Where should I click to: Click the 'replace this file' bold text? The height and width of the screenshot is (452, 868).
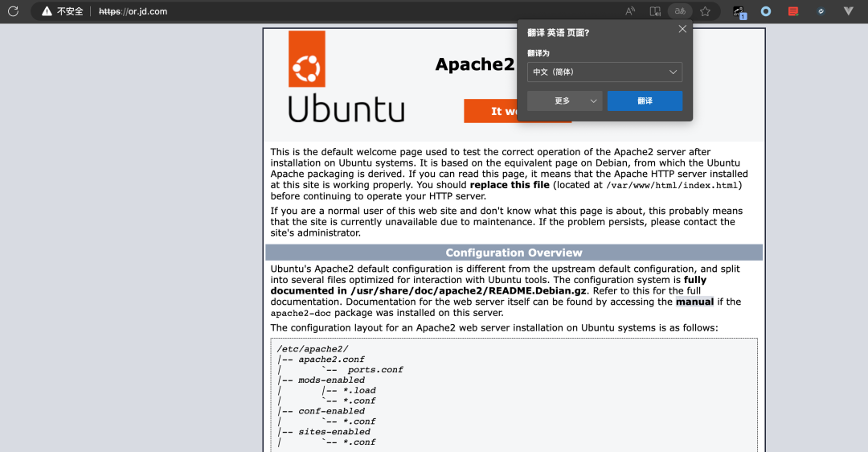(510, 185)
